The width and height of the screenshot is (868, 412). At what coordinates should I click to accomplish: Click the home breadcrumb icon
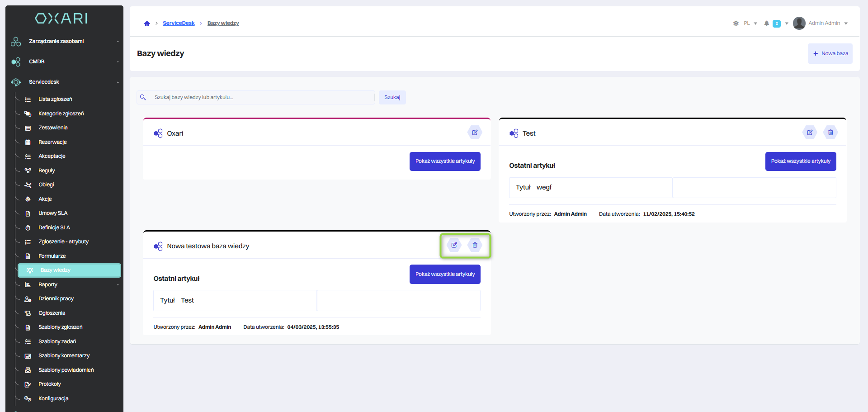pyautogui.click(x=147, y=24)
